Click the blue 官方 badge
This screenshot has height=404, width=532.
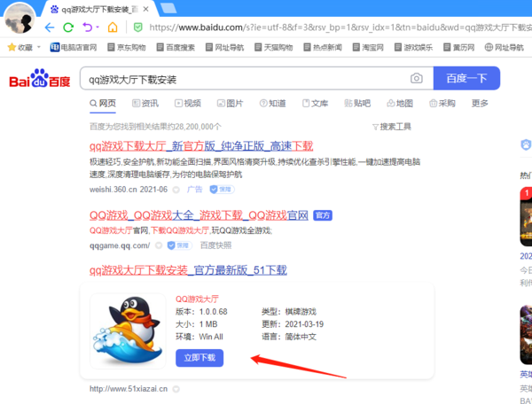click(323, 215)
